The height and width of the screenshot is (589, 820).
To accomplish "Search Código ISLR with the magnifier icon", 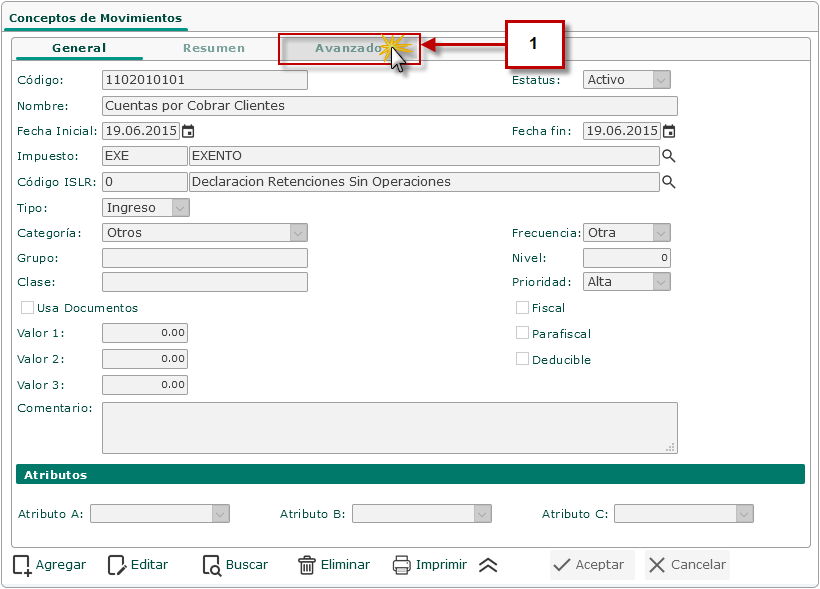I will pos(670,182).
